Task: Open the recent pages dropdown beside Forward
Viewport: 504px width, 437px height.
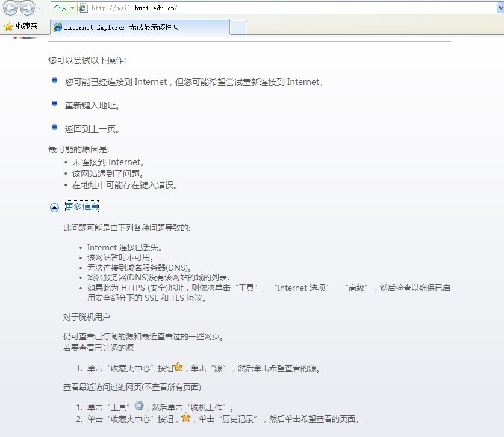Action: [40, 8]
